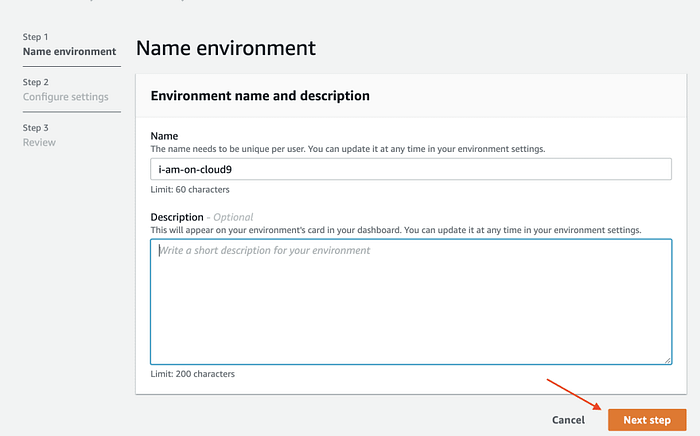
Task: Click the Limit: 60 characters hint
Action: click(193, 188)
